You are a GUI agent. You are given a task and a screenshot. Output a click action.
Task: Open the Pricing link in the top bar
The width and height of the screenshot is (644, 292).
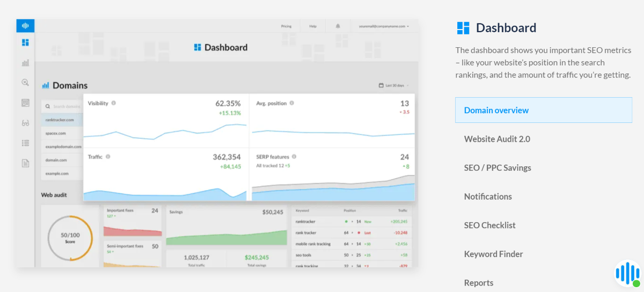(286, 26)
